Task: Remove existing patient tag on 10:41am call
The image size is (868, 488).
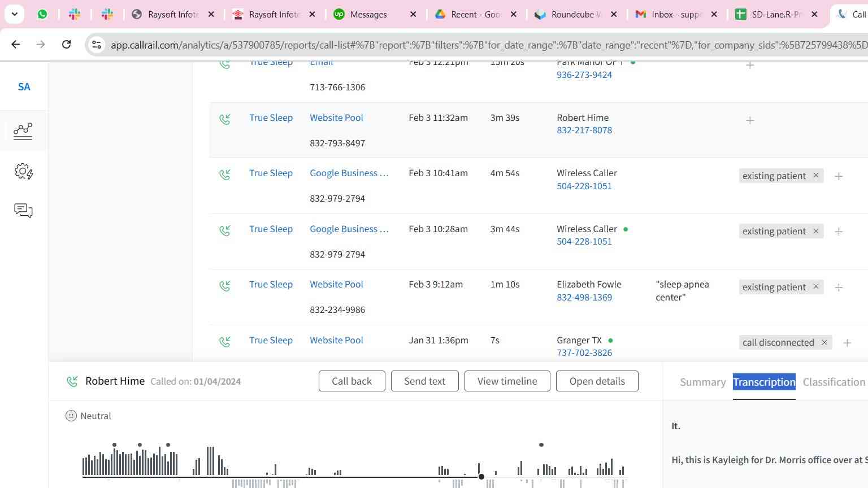Action: tap(816, 176)
